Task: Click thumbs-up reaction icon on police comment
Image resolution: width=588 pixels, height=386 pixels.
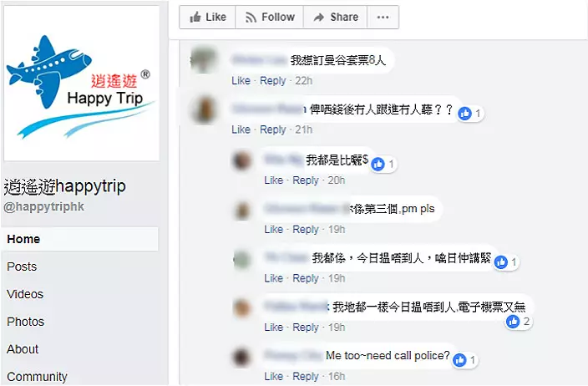Action: click(459, 360)
